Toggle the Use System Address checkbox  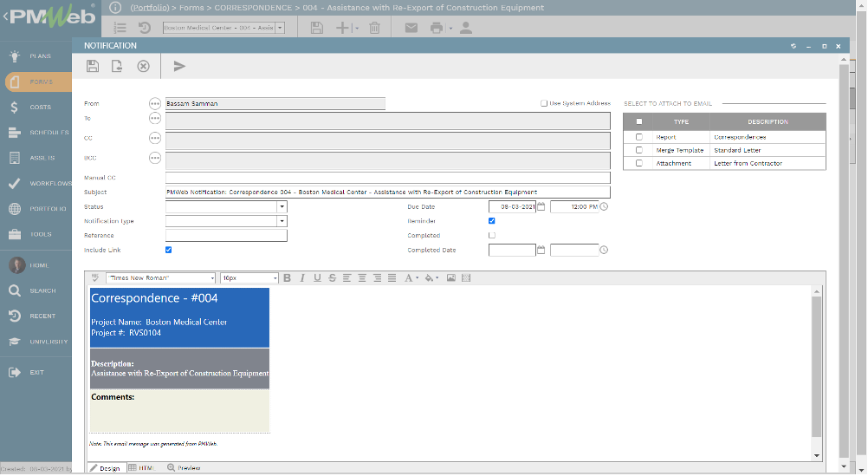544,104
